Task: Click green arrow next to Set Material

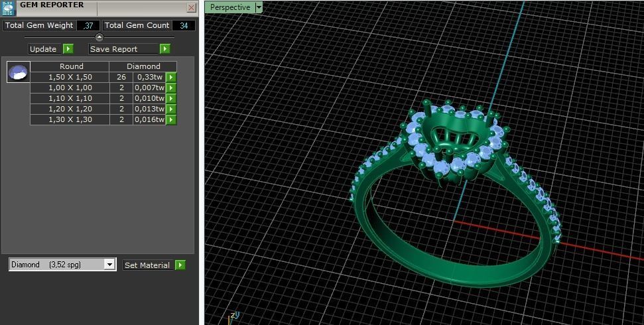Action: (x=180, y=265)
